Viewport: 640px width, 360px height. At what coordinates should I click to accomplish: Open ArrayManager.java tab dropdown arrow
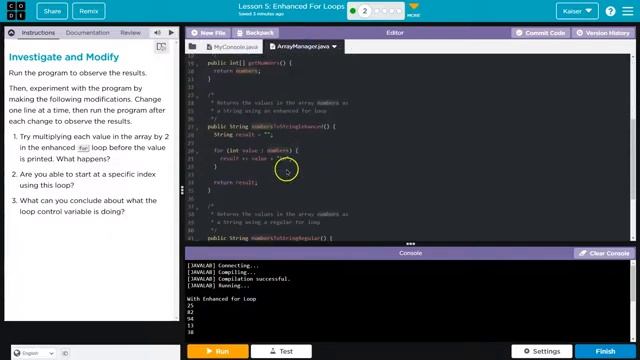tap(335, 47)
